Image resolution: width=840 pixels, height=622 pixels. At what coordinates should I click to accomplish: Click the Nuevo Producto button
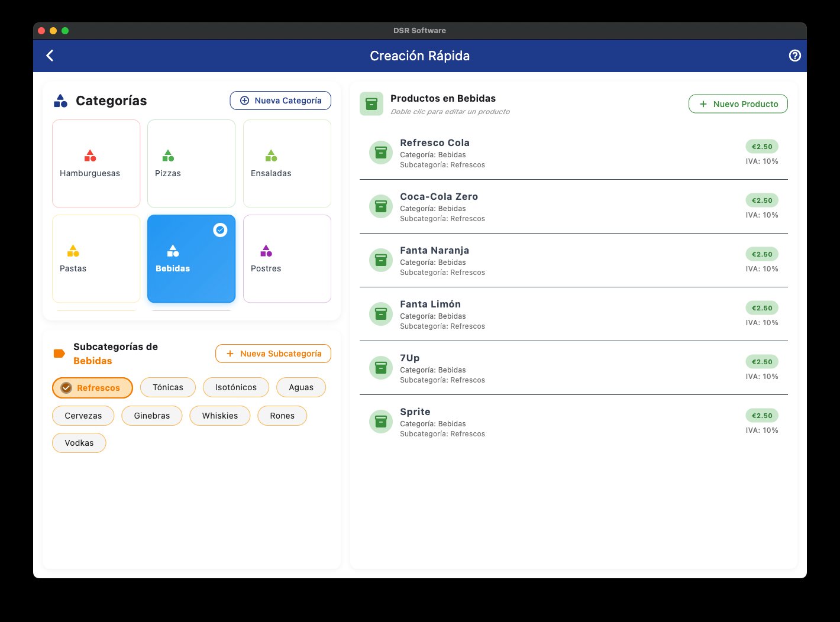coord(738,104)
